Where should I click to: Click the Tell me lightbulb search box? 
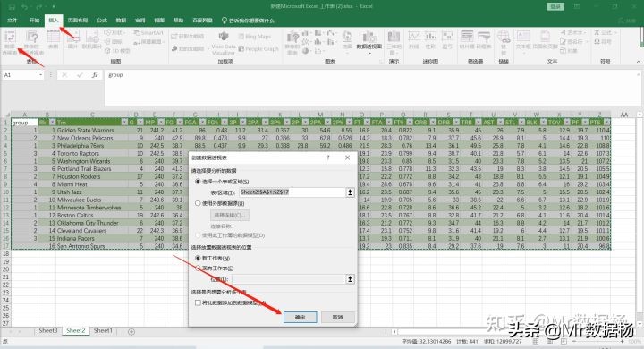248,21
